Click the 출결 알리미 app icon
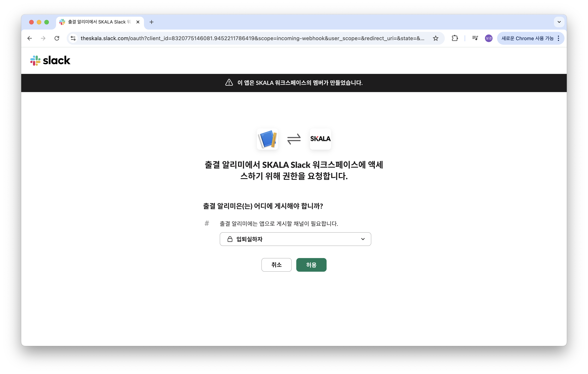Screen dimensions: 588x374 (x=267, y=139)
